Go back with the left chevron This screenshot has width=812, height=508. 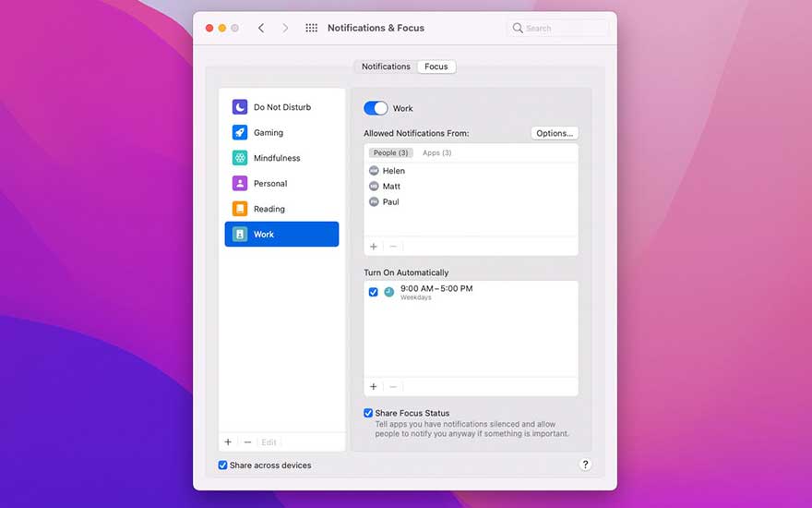tap(261, 28)
